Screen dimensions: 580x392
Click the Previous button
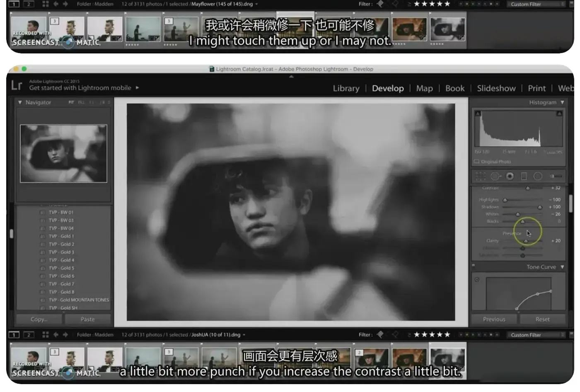pyautogui.click(x=494, y=319)
